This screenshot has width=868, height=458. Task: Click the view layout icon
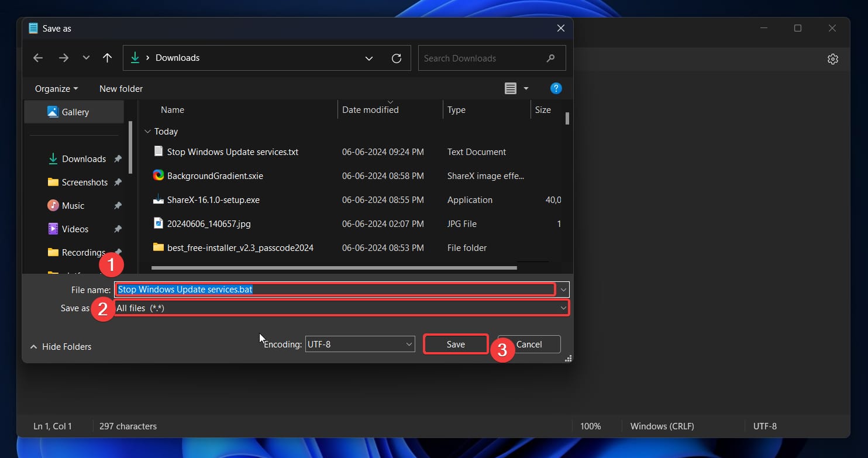point(511,88)
